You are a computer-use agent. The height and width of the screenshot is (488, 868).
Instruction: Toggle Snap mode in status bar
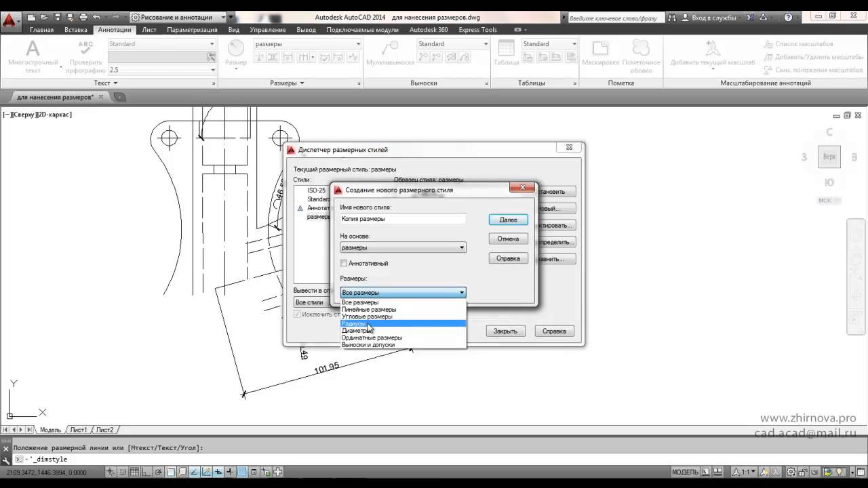123,472
